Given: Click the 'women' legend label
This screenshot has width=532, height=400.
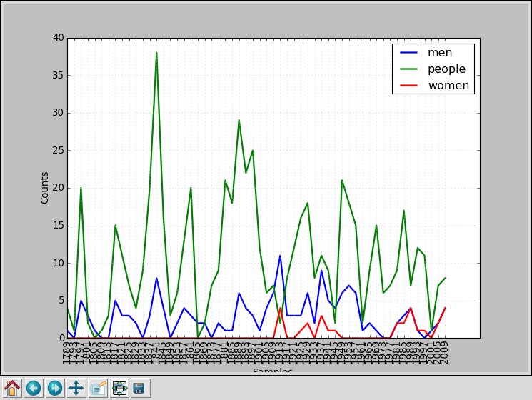Looking at the screenshot, I should coord(448,86).
